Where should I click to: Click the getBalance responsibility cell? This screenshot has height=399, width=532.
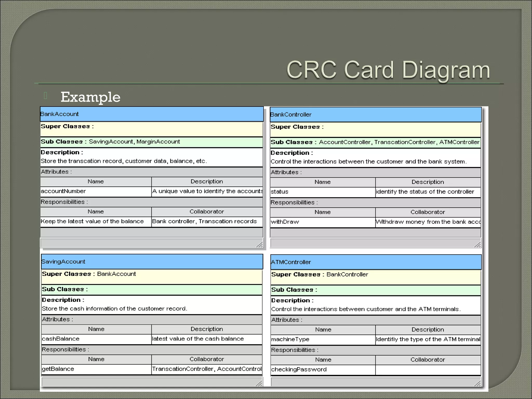pos(96,369)
